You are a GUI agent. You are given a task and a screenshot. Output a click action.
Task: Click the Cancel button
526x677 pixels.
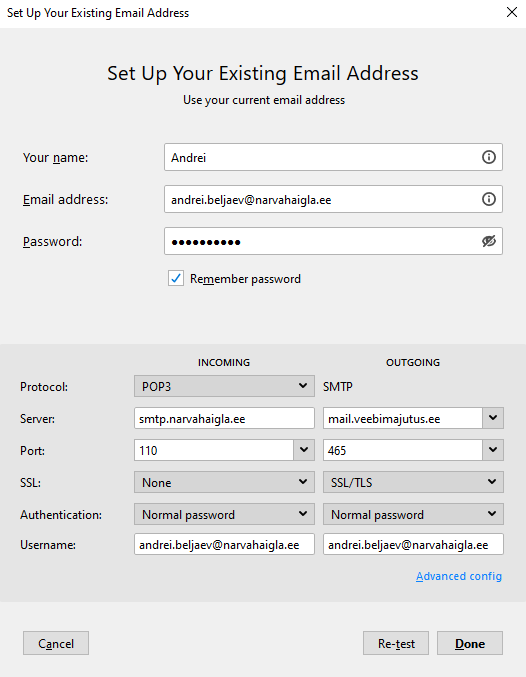(56, 643)
